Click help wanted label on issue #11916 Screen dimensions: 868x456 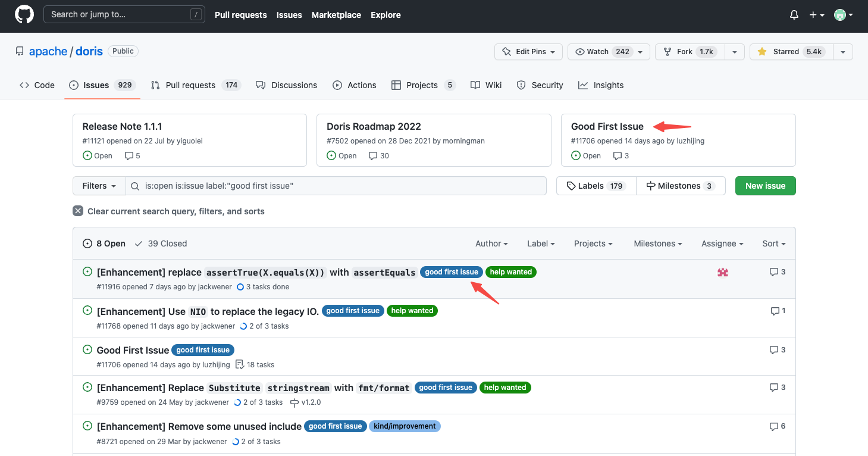coord(511,272)
